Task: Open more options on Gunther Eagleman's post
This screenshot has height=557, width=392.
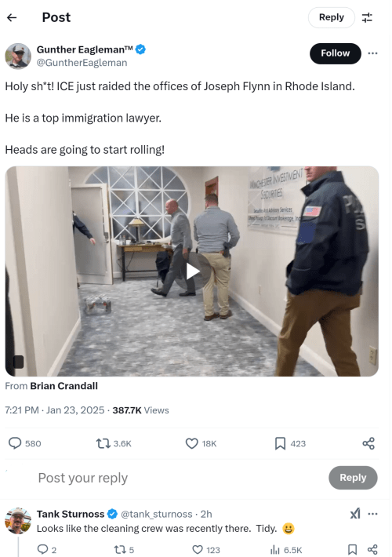Action: [372, 53]
